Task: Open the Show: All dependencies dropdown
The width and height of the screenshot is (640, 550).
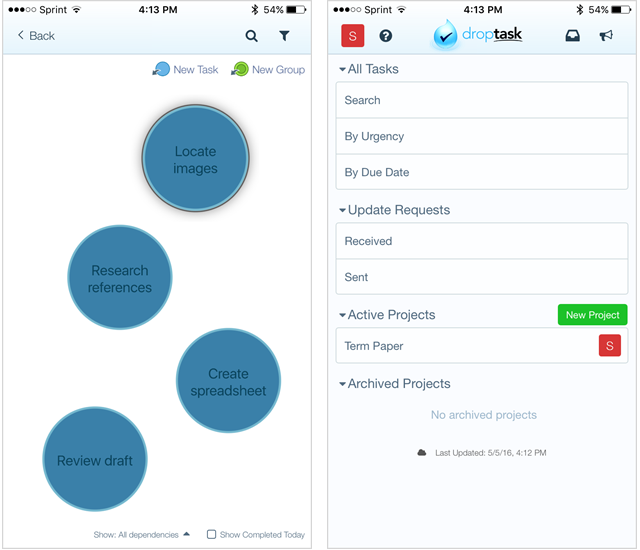Action: point(141,534)
